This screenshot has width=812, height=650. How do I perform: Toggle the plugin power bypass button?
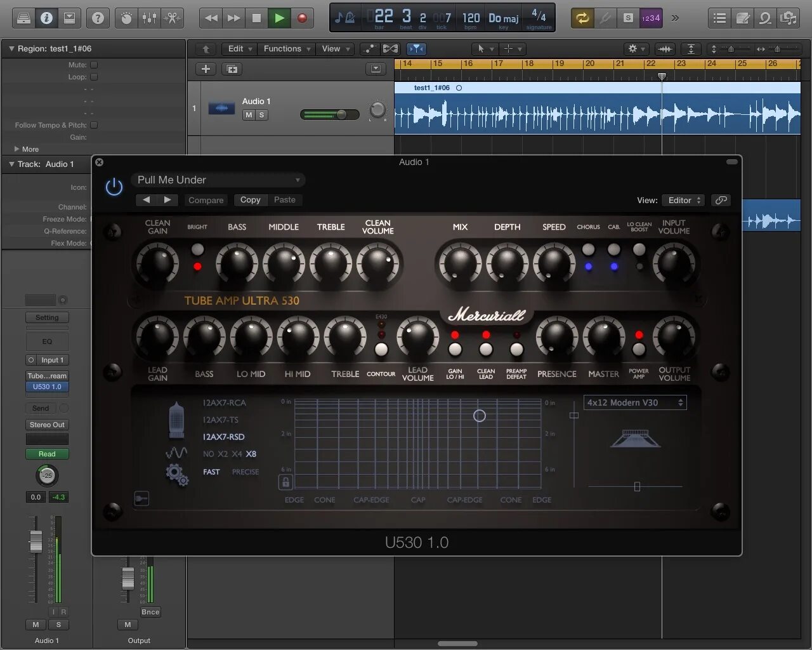pyautogui.click(x=114, y=187)
